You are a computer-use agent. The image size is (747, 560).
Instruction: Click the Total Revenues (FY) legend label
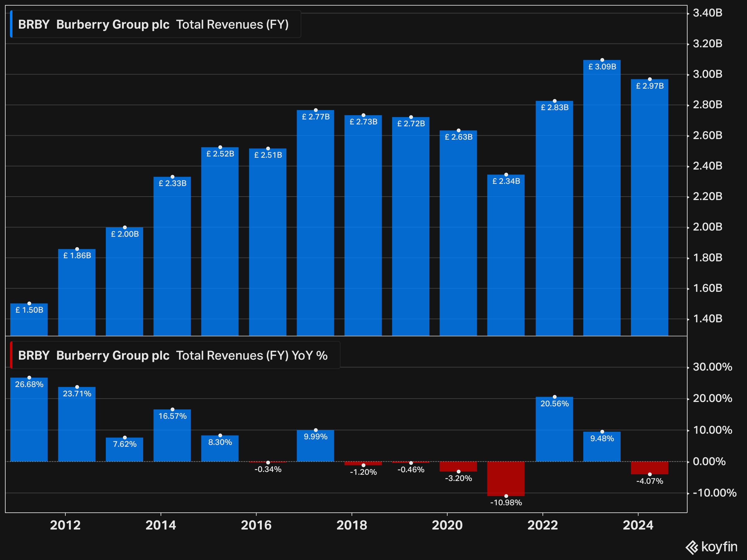pos(232,24)
